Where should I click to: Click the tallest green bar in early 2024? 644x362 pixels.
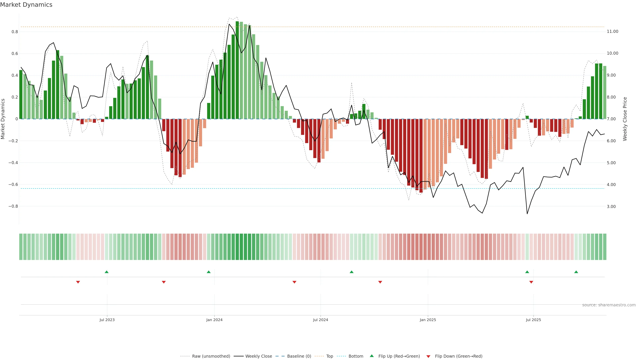237,70
